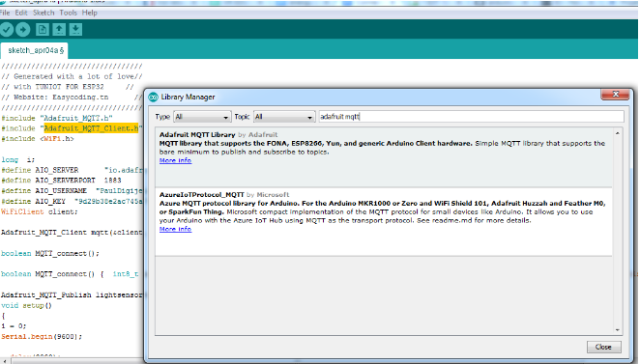640x364 pixels.
Task: Click the #define AIO_USERNAME code line
Action: (72, 191)
